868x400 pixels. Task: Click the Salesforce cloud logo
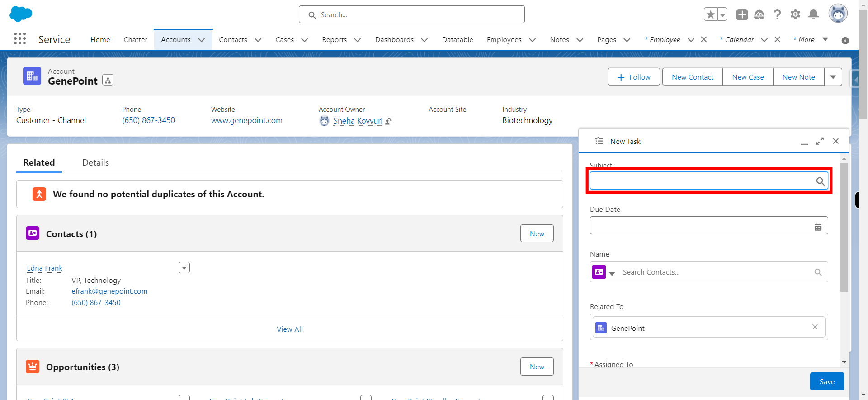point(21,14)
